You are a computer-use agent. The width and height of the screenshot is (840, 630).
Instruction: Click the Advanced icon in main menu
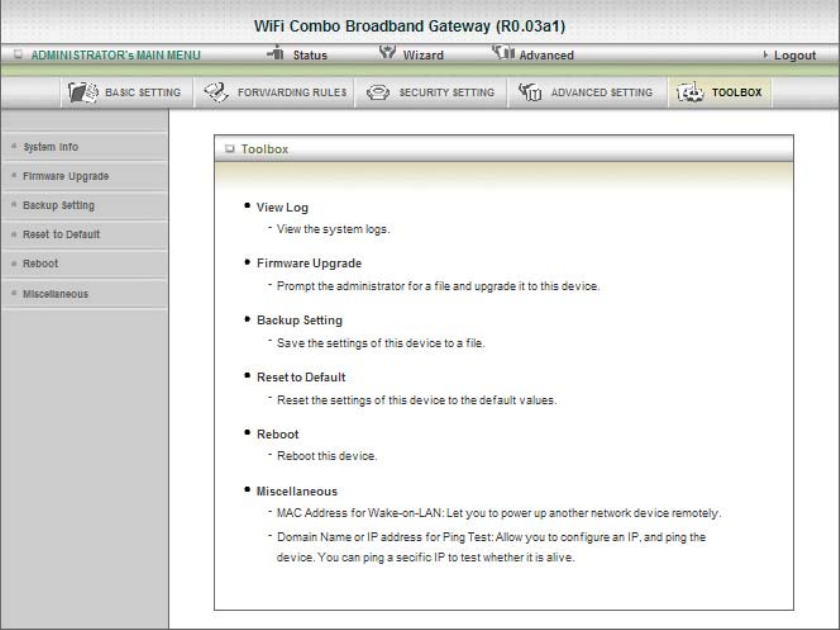(x=503, y=52)
